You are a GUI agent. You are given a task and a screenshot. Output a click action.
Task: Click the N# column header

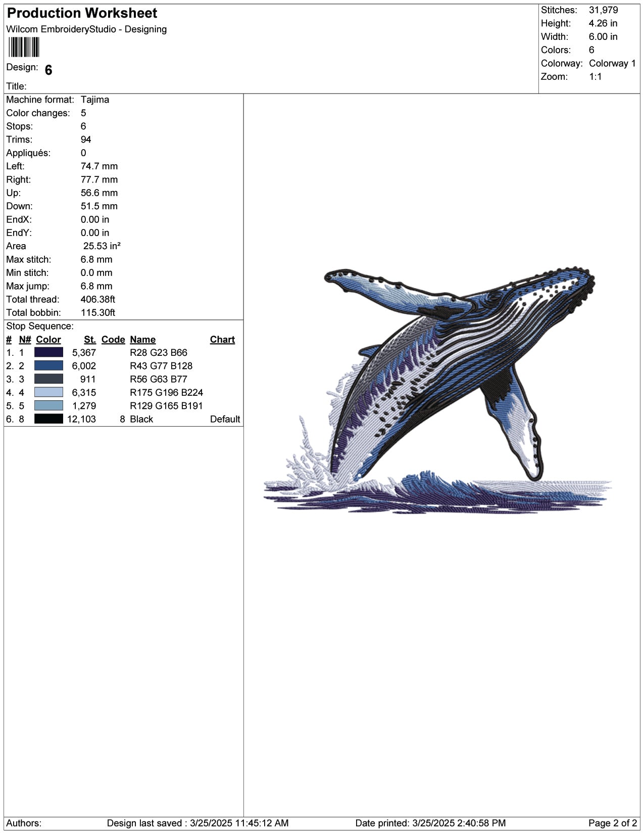[25, 340]
